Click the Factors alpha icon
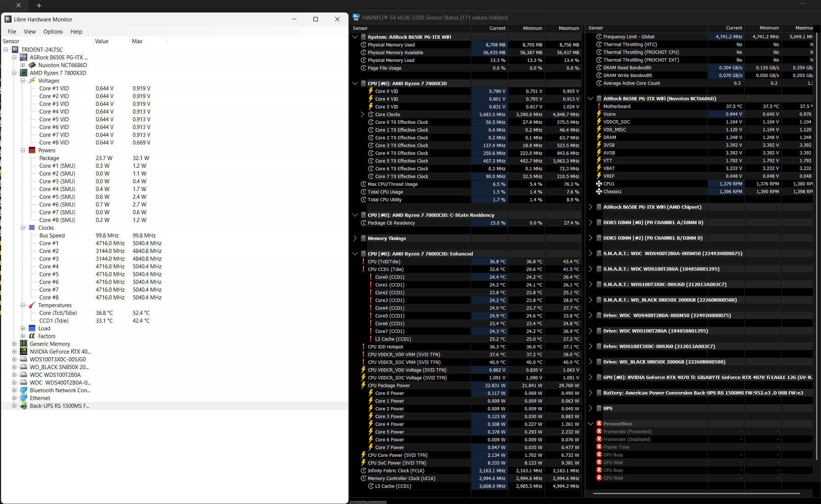This screenshot has height=504, width=821. [x=32, y=336]
